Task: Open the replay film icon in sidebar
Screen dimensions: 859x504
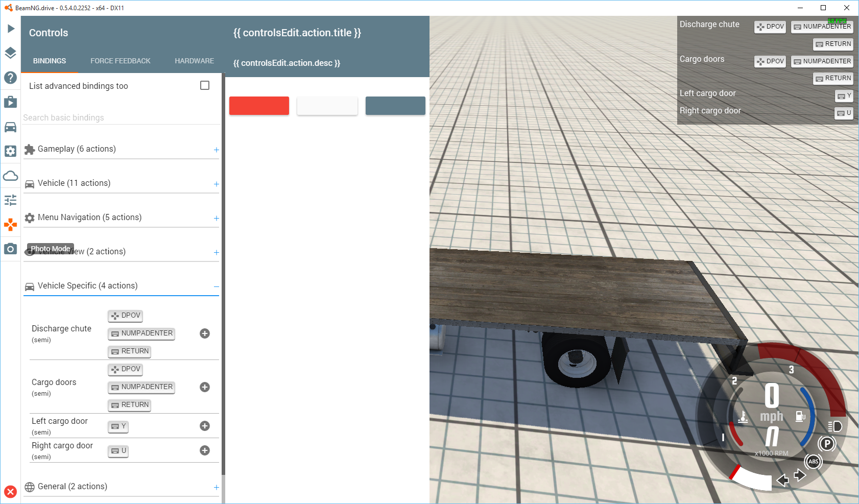Action: pyautogui.click(x=11, y=102)
